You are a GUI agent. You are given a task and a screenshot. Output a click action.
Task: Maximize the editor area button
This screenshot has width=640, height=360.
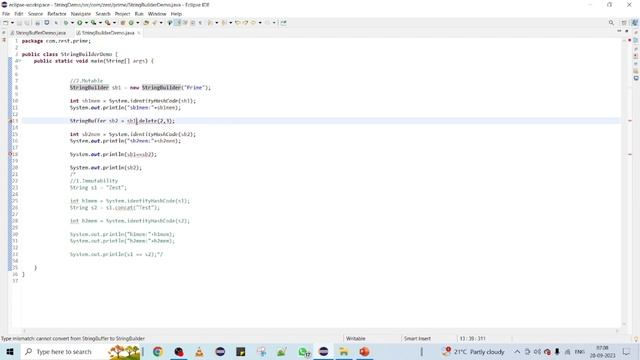coord(627,31)
